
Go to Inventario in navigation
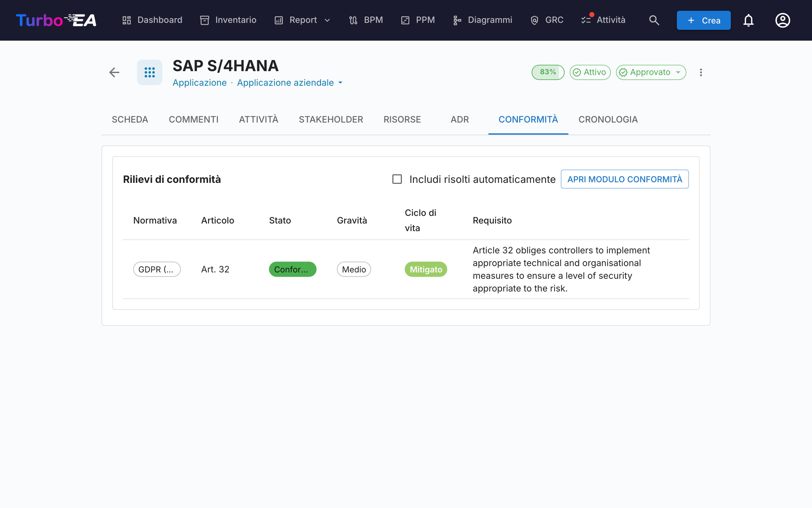pos(228,20)
